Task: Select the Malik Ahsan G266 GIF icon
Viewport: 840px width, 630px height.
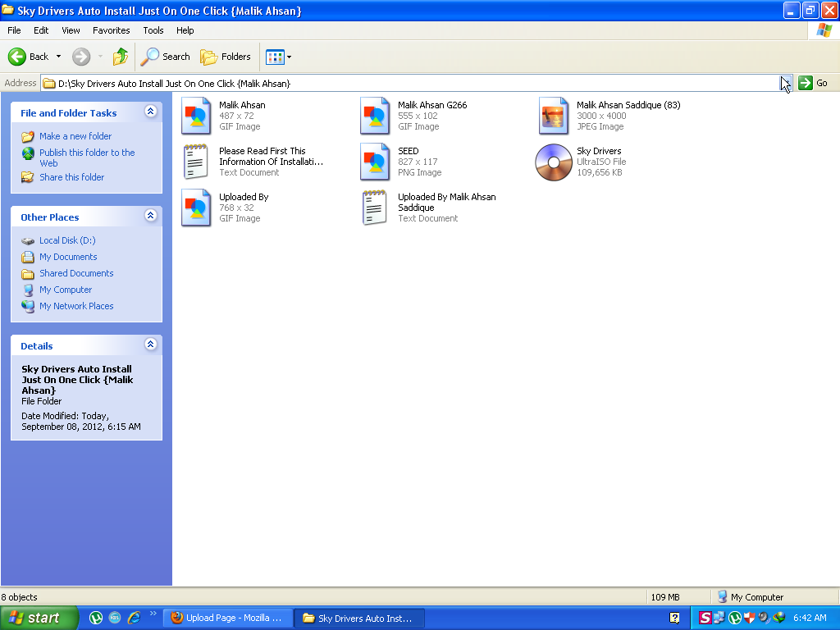Action: coord(375,115)
